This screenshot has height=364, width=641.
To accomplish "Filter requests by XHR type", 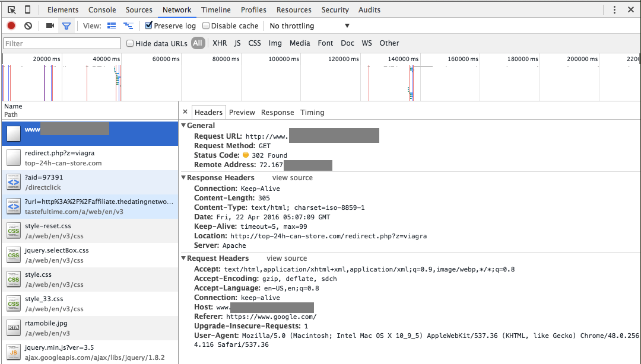I will coord(220,43).
